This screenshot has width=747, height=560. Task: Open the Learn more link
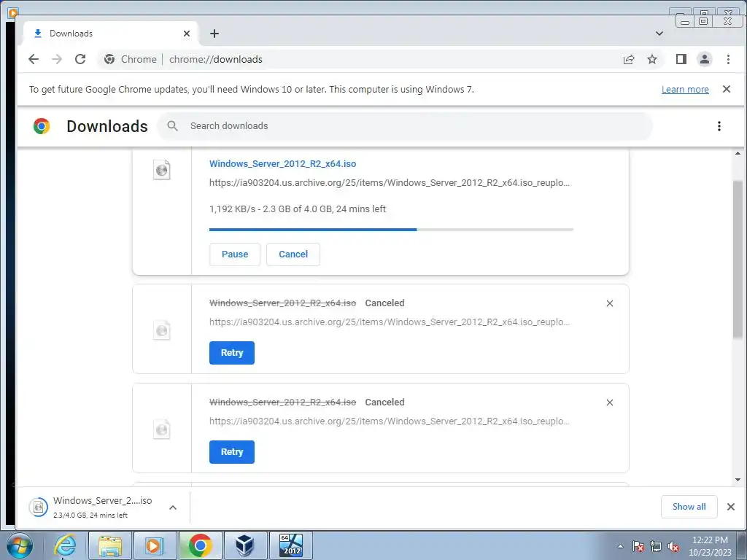pyautogui.click(x=685, y=90)
